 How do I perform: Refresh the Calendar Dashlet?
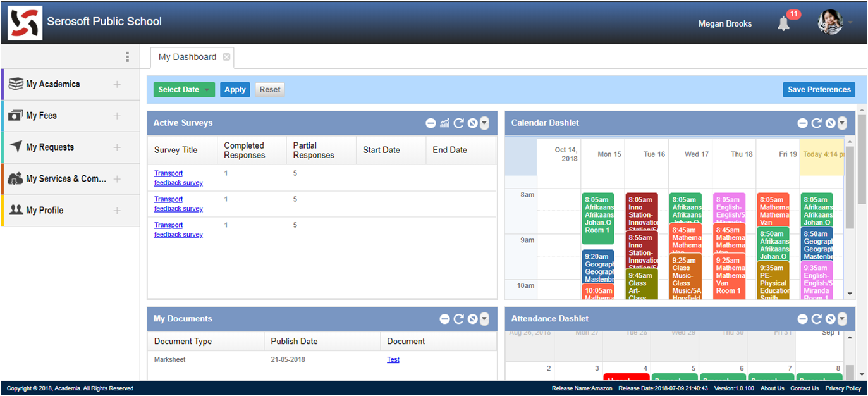(x=817, y=123)
